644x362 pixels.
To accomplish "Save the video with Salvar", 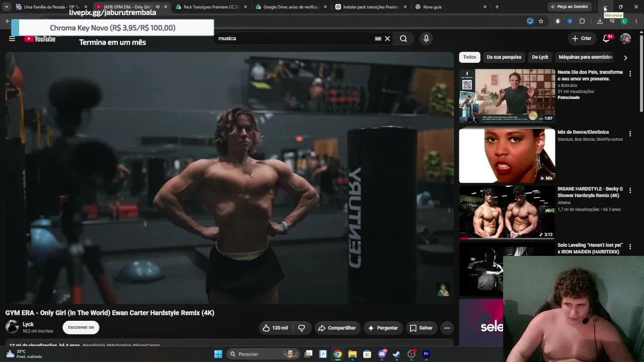I will tap(421, 328).
